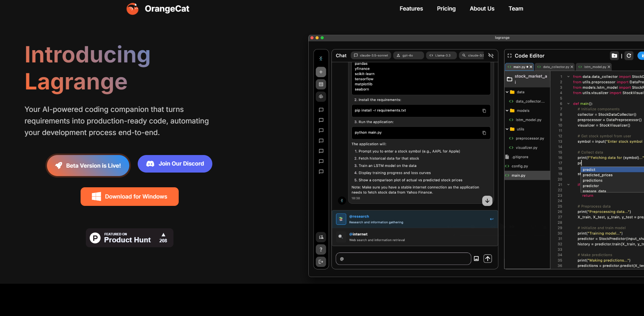Click Join Our Discord button

pyautogui.click(x=175, y=164)
